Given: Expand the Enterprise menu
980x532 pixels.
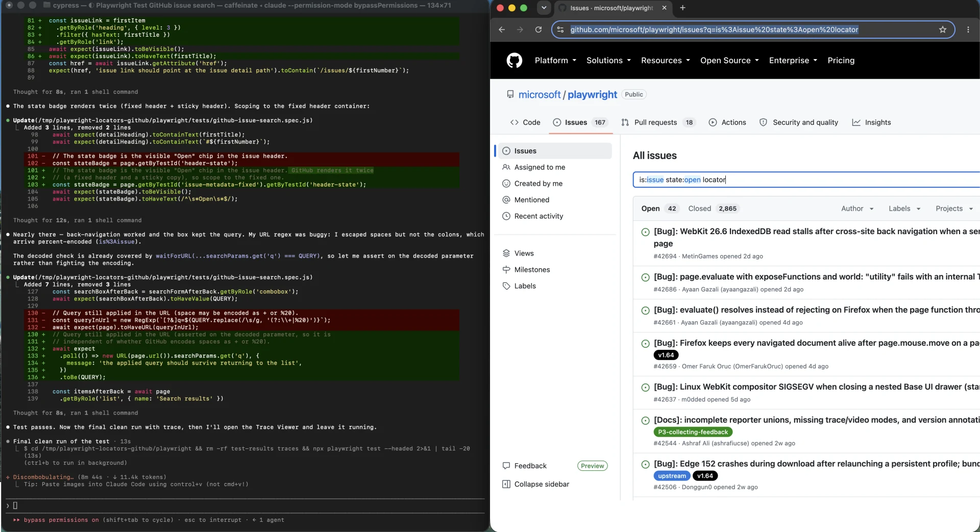Looking at the screenshot, I should pyautogui.click(x=793, y=60).
